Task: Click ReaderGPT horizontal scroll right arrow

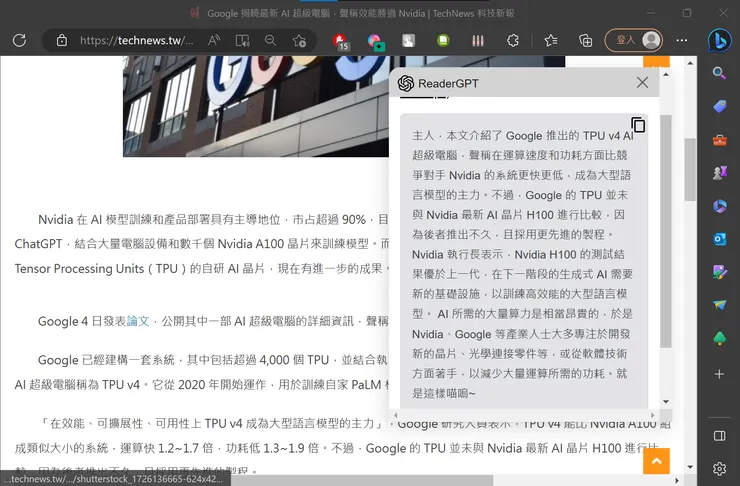Action: [x=653, y=415]
